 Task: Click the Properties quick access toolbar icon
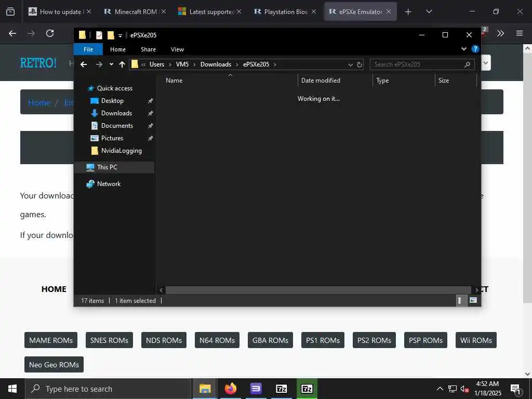coord(99,35)
